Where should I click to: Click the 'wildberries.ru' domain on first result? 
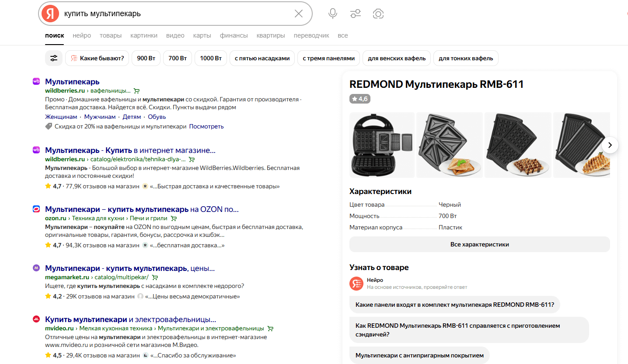pos(65,91)
